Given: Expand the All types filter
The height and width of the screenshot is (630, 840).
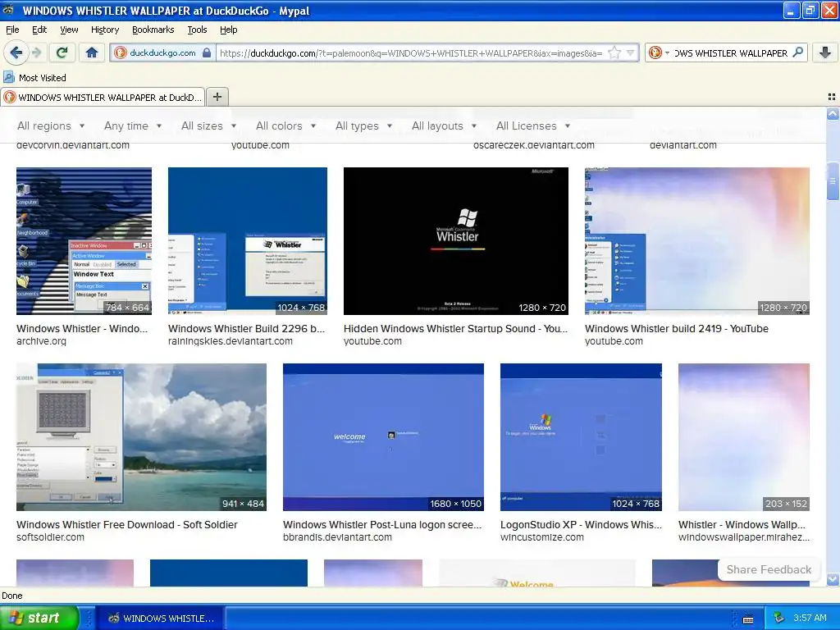Looking at the screenshot, I should point(363,126).
